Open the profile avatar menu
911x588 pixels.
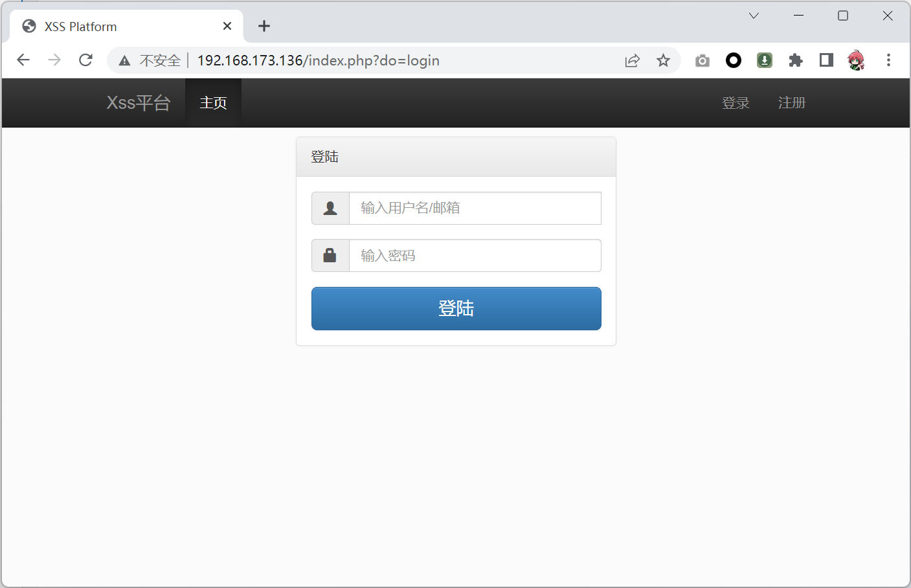(x=857, y=60)
